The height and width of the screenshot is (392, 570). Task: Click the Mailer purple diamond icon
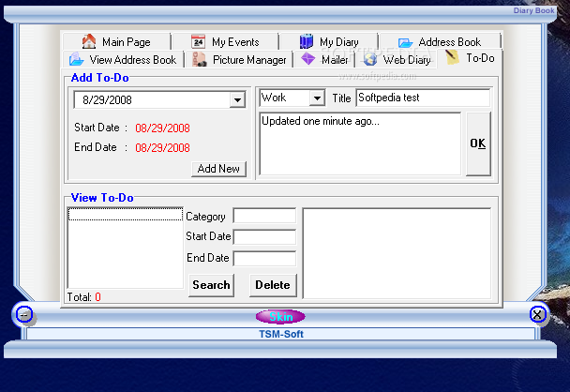[x=308, y=58]
